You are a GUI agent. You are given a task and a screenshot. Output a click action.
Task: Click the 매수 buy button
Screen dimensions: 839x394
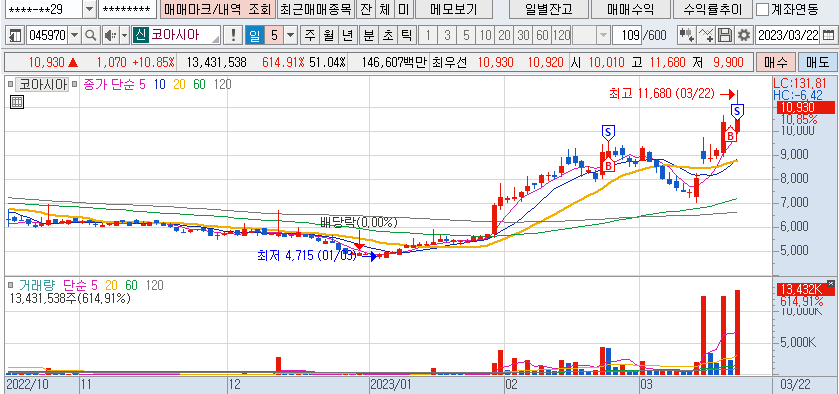775,63
